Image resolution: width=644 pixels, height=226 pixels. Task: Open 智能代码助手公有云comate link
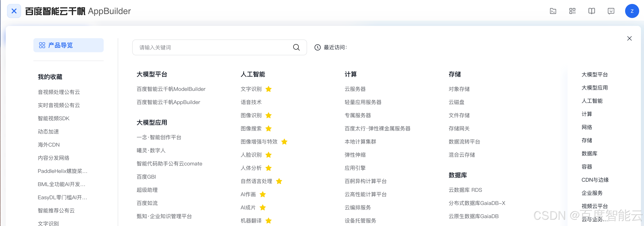click(169, 163)
